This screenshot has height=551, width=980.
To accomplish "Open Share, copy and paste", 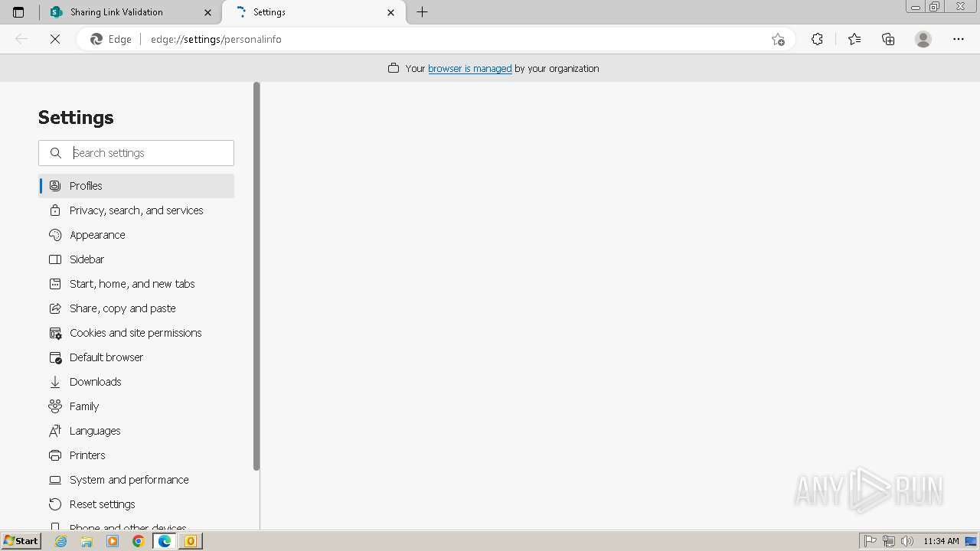I will click(136, 308).
